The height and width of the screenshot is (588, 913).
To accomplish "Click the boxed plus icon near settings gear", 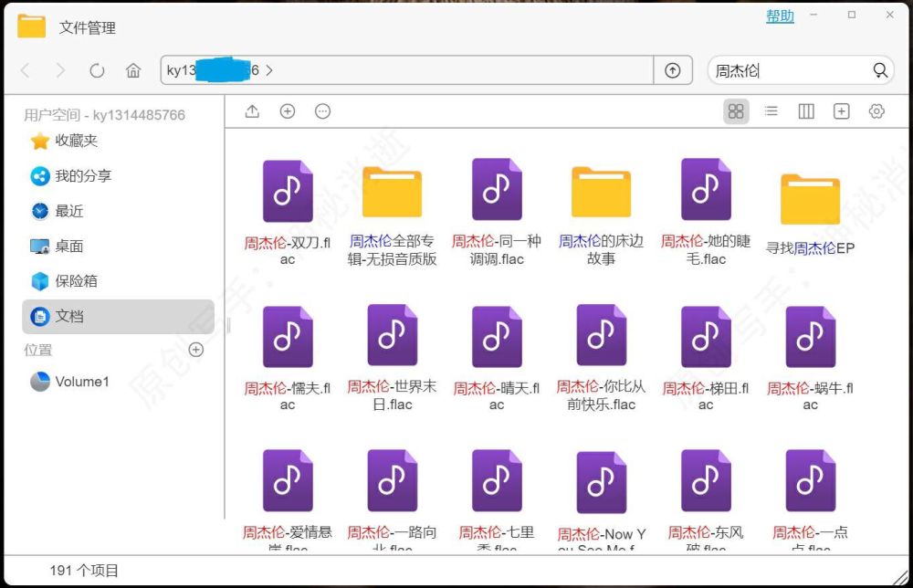I will [842, 111].
